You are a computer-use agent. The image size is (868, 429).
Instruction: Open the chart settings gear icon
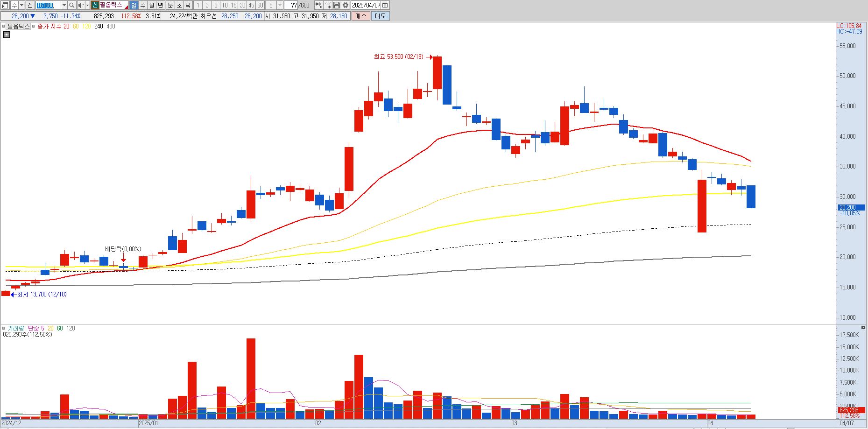pyautogui.click(x=345, y=5)
